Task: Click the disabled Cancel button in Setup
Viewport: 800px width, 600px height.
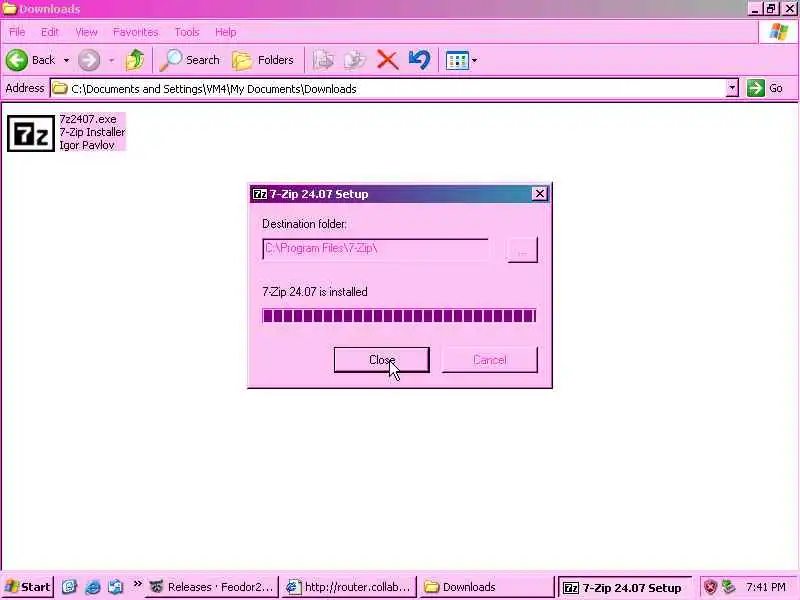Action: (489, 360)
